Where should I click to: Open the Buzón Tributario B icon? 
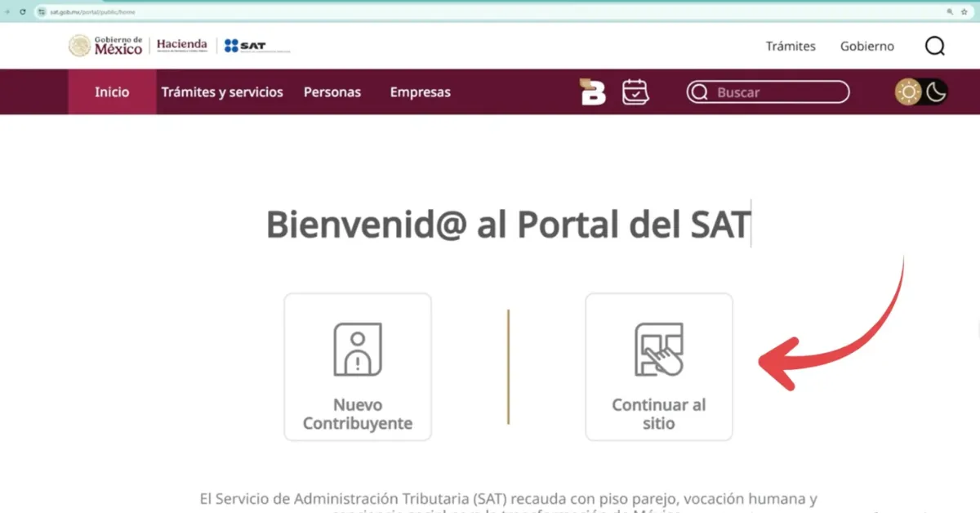point(593,92)
